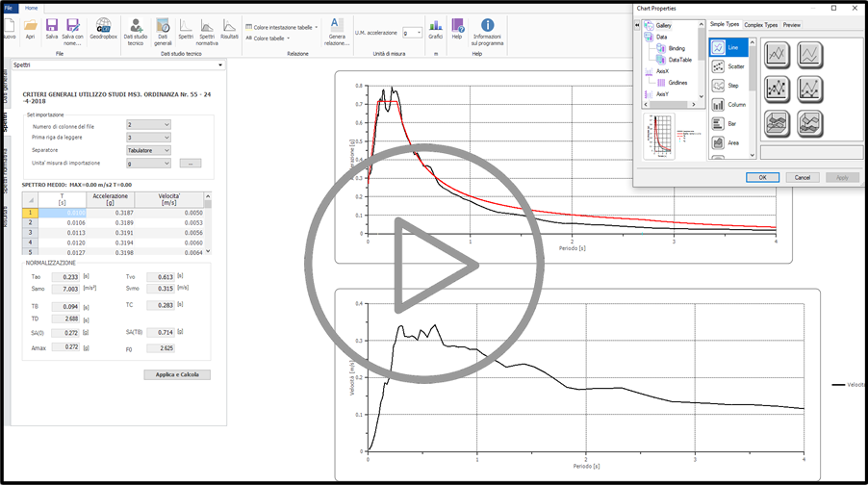868x485 pixels.
Task: Open Colore intestazione tabelle dropdown
Action: [282, 27]
